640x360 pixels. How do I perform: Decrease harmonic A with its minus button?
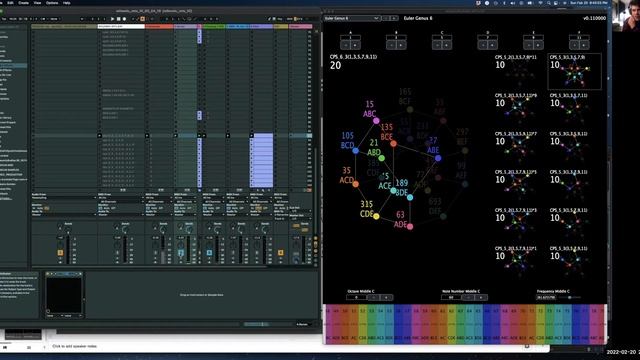pyautogui.click(x=346, y=45)
